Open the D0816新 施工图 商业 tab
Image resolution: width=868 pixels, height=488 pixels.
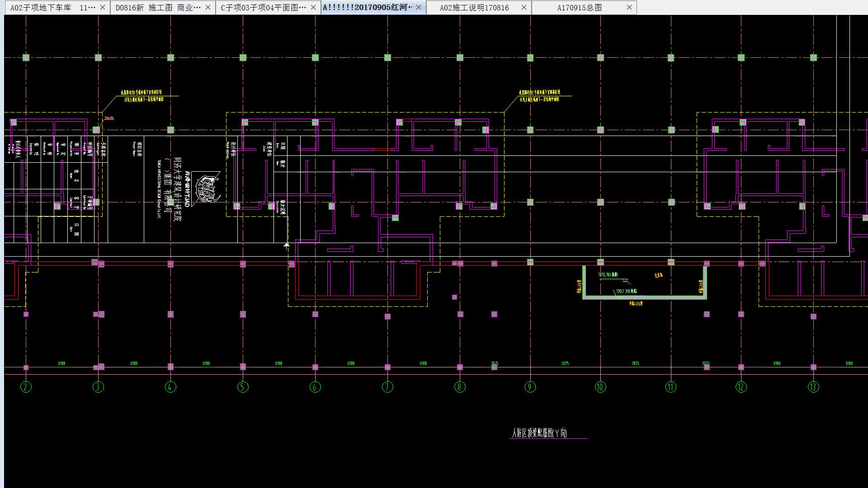point(157,8)
